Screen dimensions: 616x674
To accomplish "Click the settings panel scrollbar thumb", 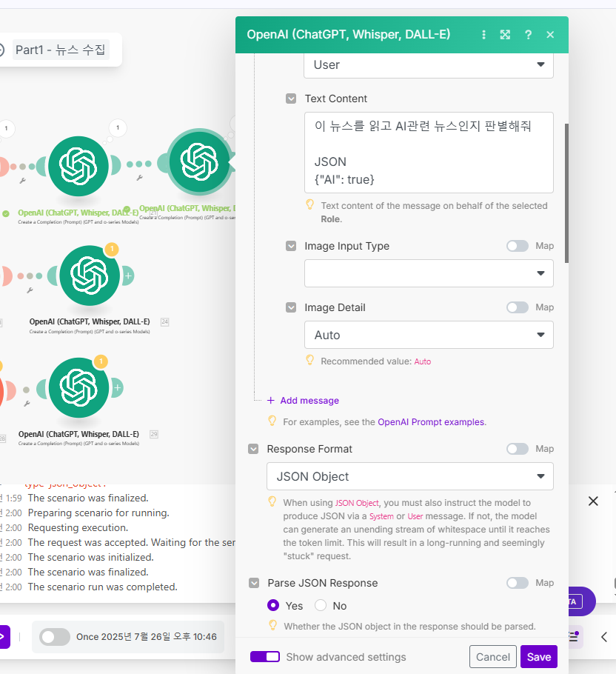I will point(566,193).
